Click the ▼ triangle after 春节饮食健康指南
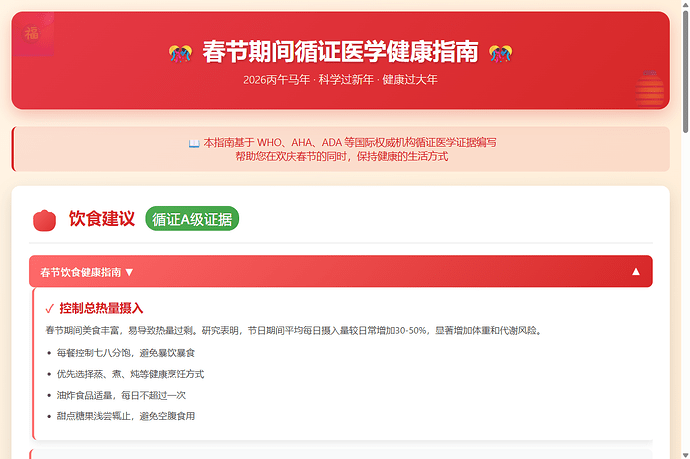Screen dimensions: 690x459 coord(129,272)
